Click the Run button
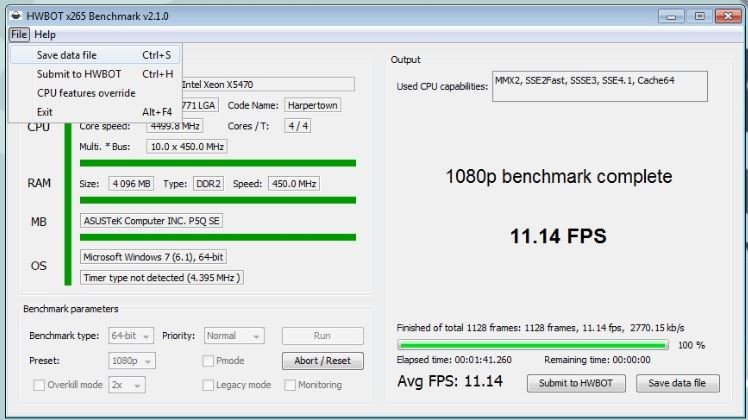Screen dimensions: 748x420 coord(322,336)
